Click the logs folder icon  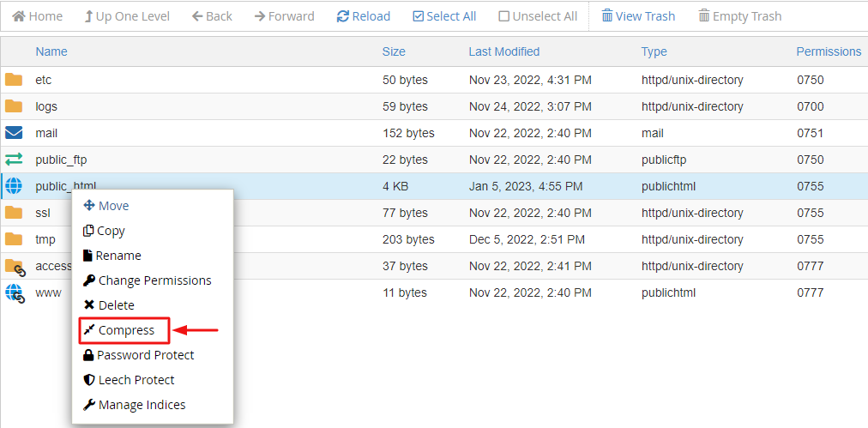pyautogui.click(x=14, y=106)
